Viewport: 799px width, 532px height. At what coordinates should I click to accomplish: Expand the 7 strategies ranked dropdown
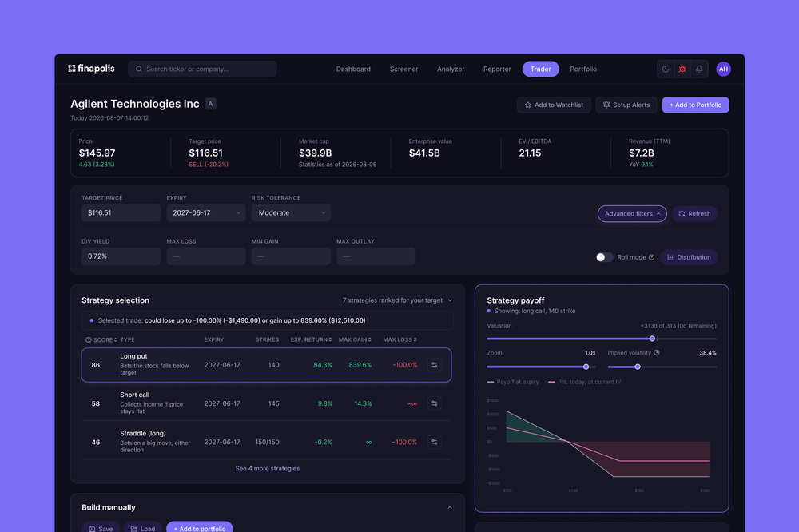pyautogui.click(x=397, y=300)
